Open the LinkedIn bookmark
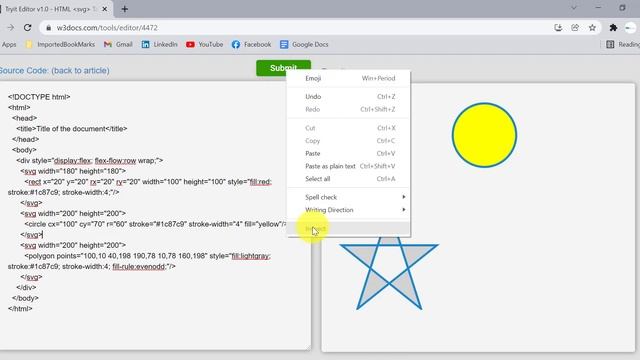 159,44
